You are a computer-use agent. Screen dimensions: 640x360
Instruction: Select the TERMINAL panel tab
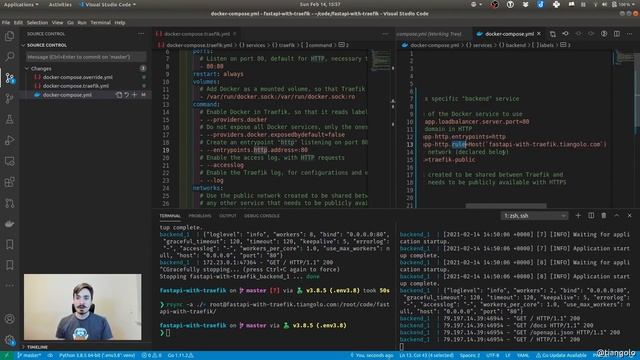pyautogui.click(x=170, y=216)
